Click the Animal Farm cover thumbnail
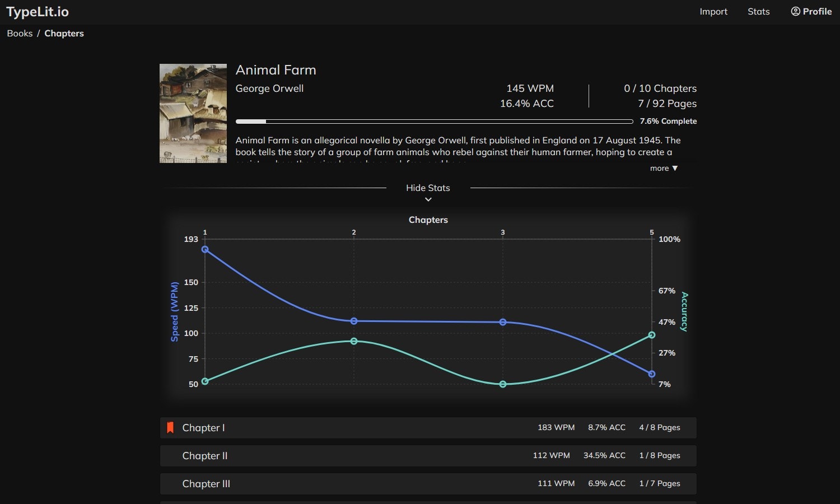Screen dimensions: 840x504 (x=193, y=113)
